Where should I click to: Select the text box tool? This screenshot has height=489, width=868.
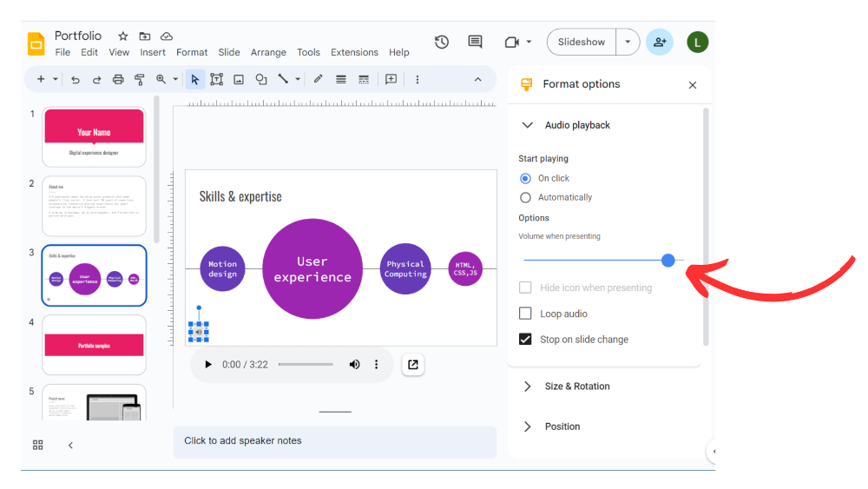pos(216,80)
